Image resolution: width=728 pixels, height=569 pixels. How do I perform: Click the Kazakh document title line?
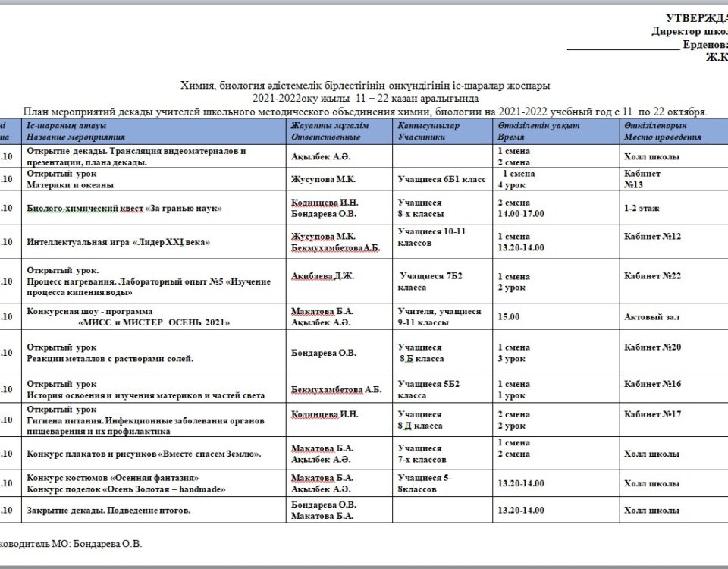[365, 86]
